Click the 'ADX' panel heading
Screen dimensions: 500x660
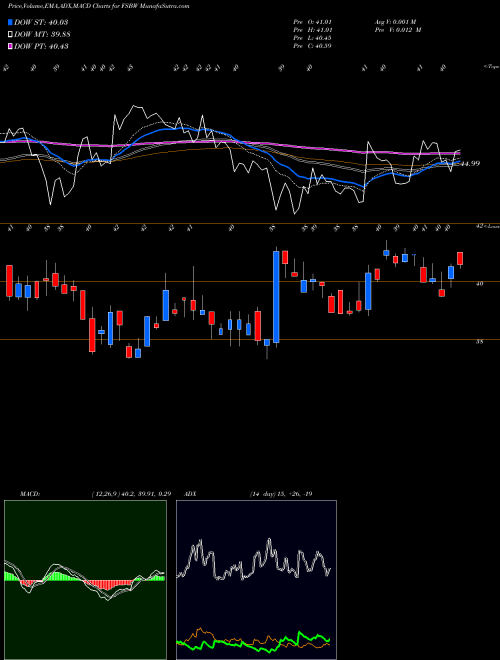190,494
